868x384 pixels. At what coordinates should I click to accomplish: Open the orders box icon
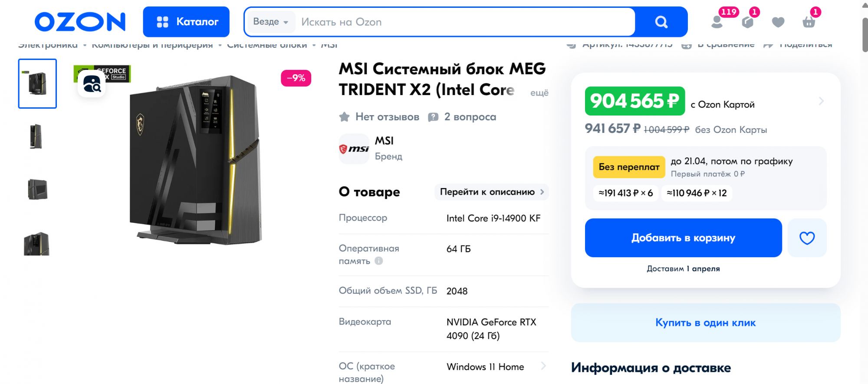click(747, 22)
